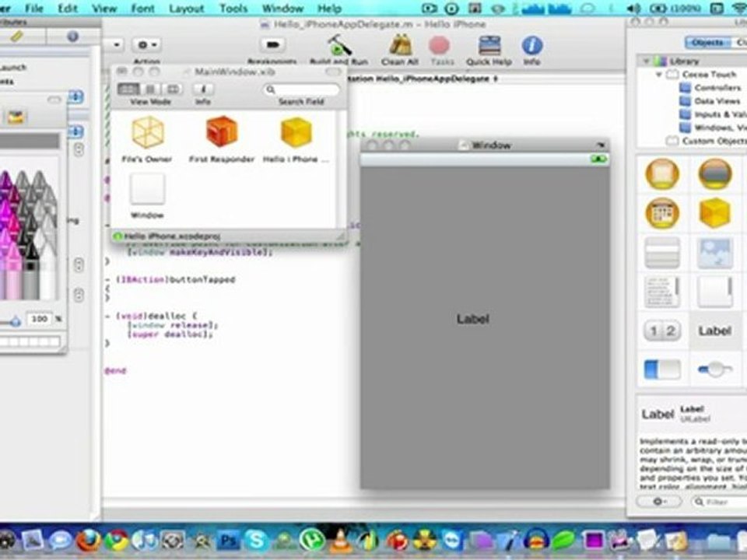This screenshot has height=560, width=747.
Task: Open the dropdown left of the Action button
Action: click(x=114, y=45)
